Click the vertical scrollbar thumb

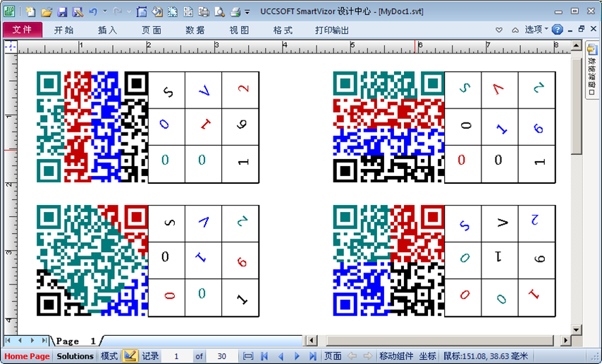pyautogui.click(x=577, y=106)
